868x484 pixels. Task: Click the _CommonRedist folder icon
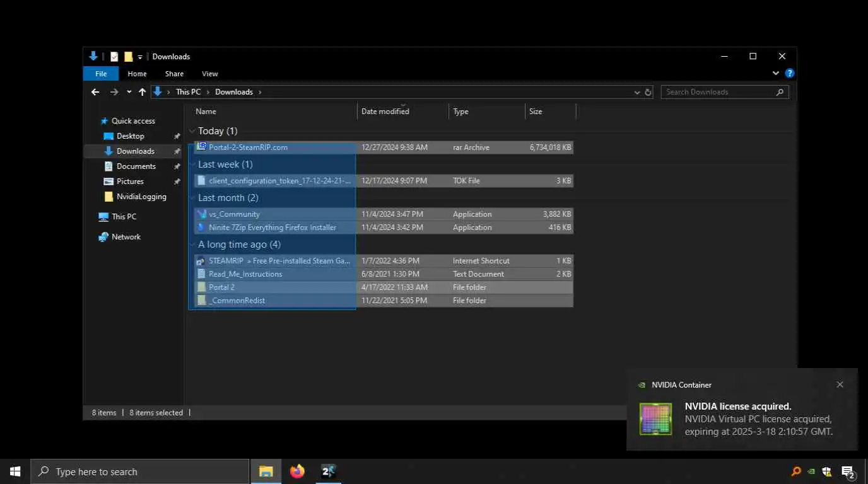[x=202, y=301]
